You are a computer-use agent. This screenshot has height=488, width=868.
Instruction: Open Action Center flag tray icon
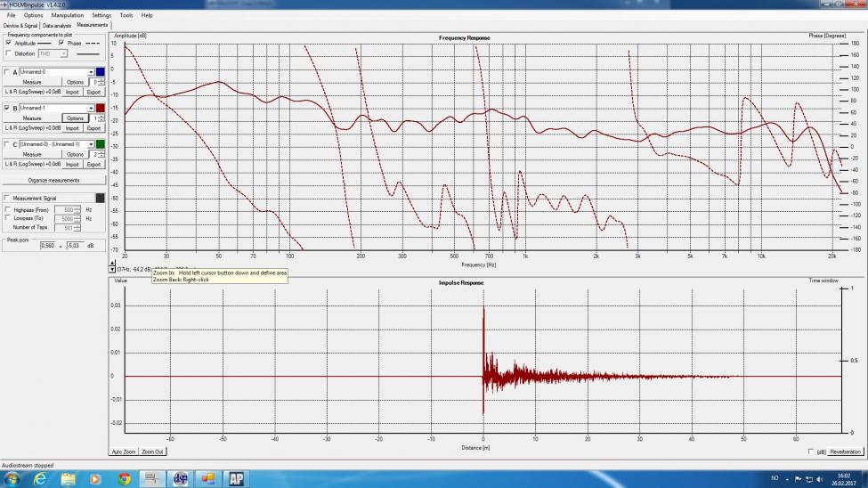pyautogui.click(x=798, y=479)
